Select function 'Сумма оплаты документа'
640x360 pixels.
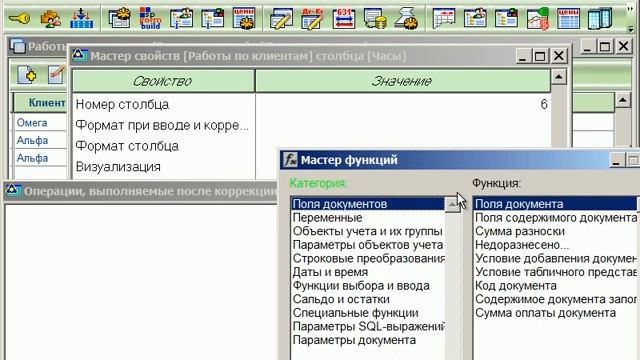click(556, 313)
